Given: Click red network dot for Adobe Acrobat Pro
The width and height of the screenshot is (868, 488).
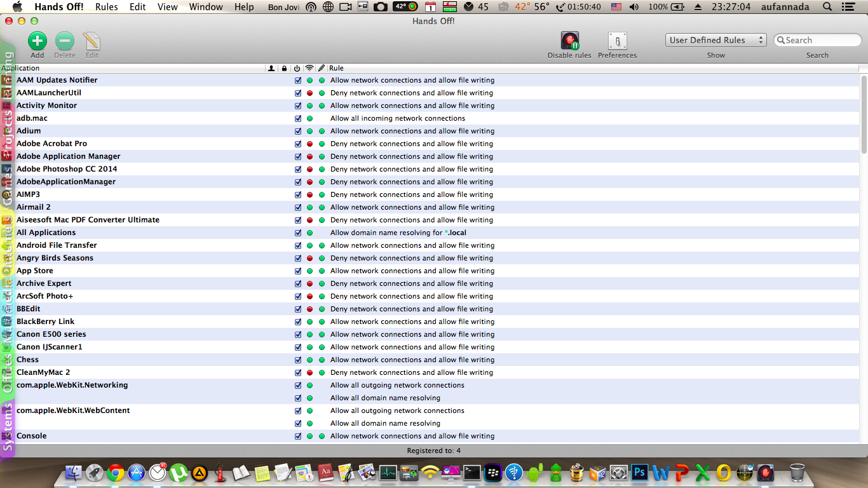Looking at the screenshot, I should (x=309, y=144).
